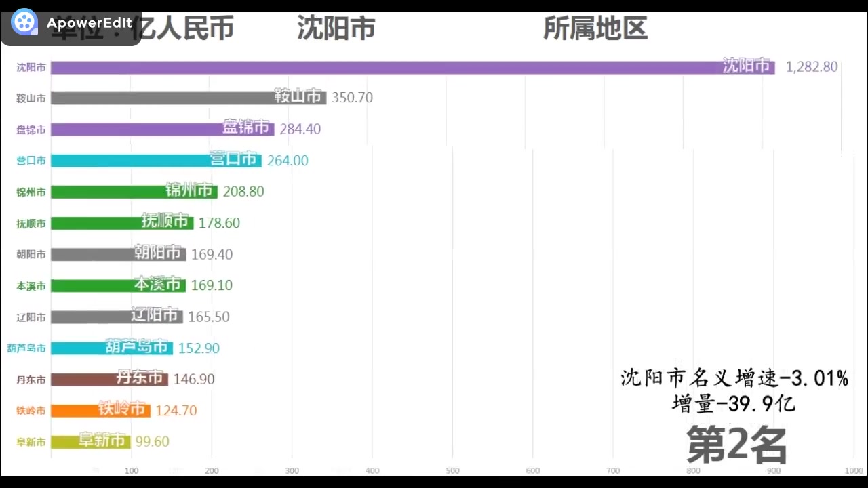Screen dimensions: 868x488
Task: Click the 本溪市 y-axis label
Action: pyautogui.click(x=31, y=286)
